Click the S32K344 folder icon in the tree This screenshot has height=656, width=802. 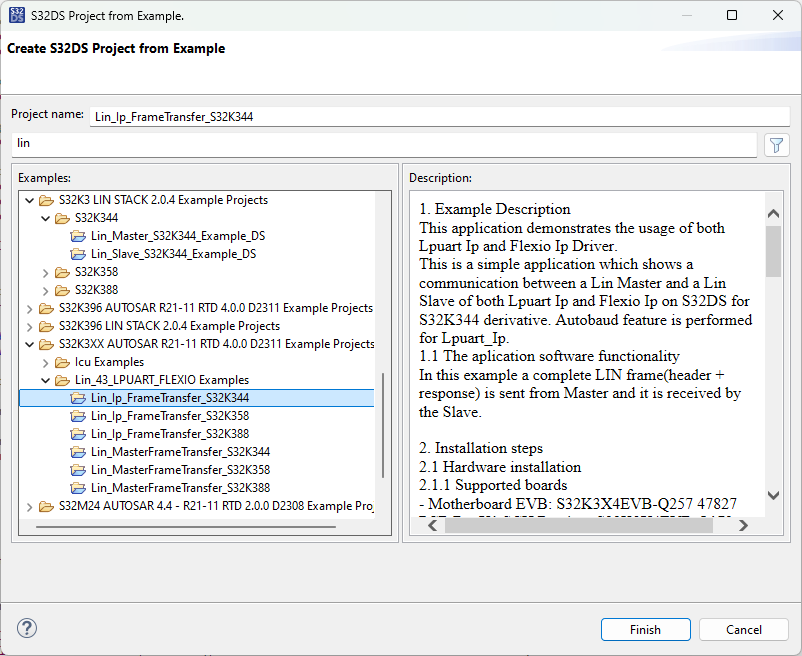click(x=60, y=217)
